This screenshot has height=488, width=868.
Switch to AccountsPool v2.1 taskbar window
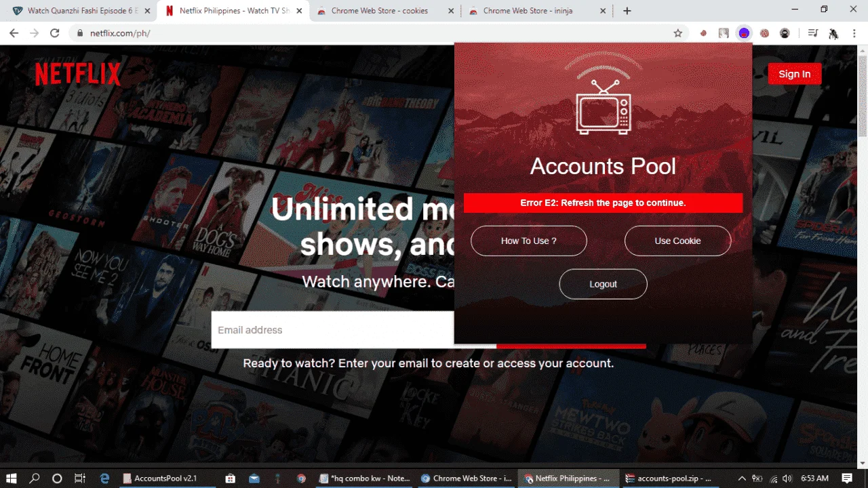pyautogui.click(x=168, y=479)
